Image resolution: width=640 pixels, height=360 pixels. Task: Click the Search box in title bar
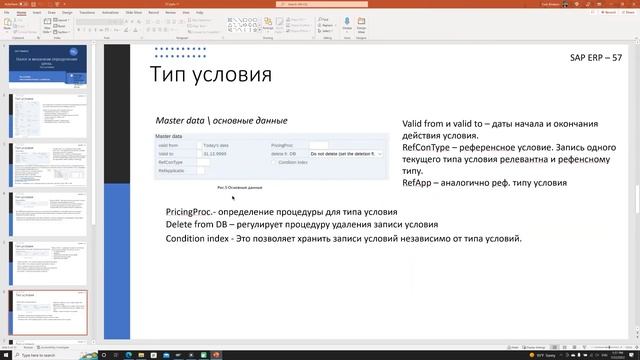point(322,4)
